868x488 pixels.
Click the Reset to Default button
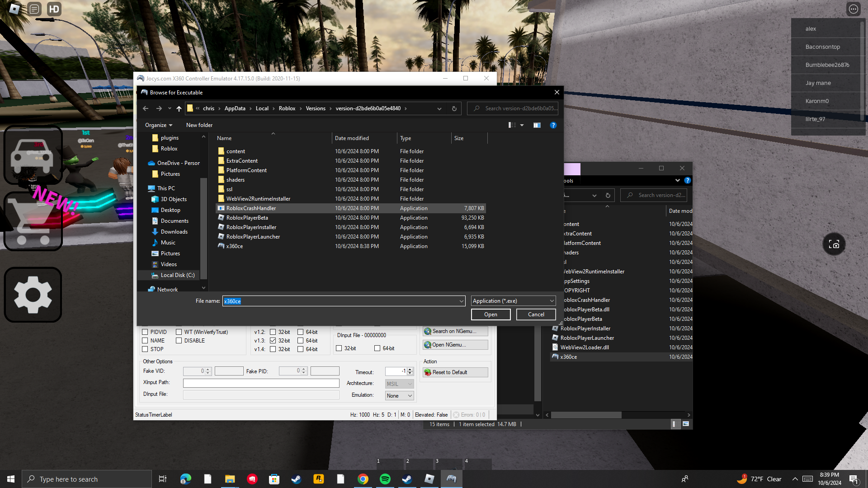tap(455, 372)
